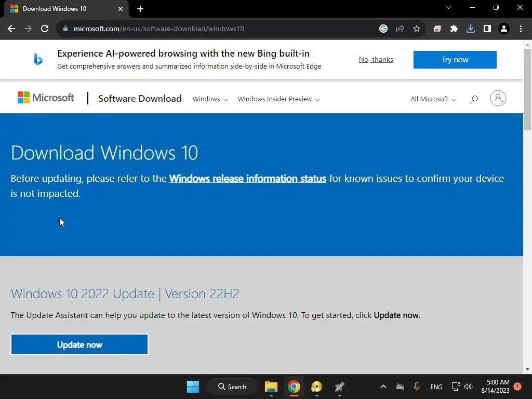532x399 pixels.
Task: Select 'Windows 10 2022 Update | Version 22H2' heading
Action: 125,294
